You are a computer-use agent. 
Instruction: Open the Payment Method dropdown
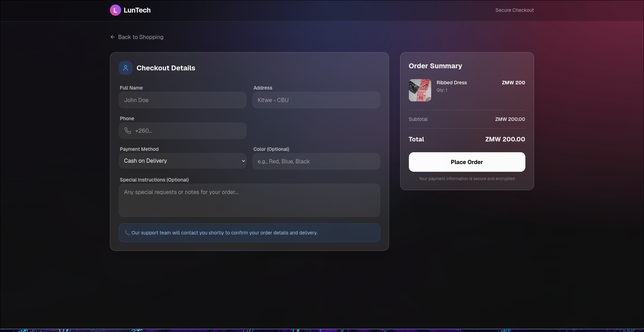pos(182,161)
